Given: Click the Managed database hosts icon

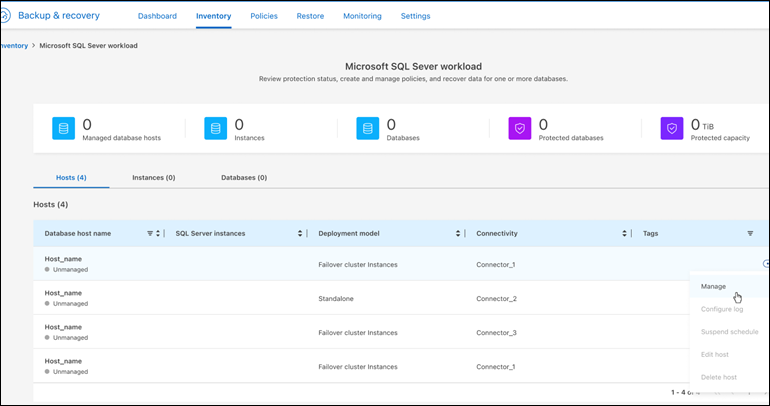Looking at the screenshot, I should 64,129.
